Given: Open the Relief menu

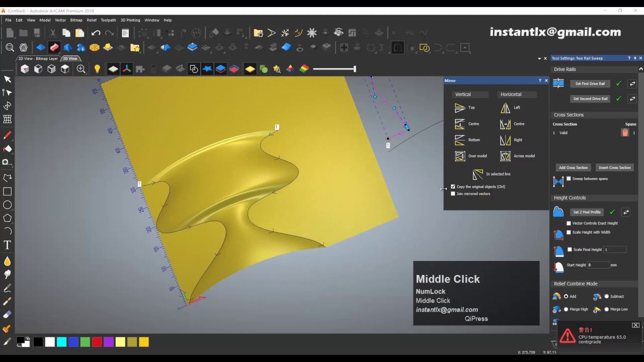Looking at the screenshot, I should point(92,20).
